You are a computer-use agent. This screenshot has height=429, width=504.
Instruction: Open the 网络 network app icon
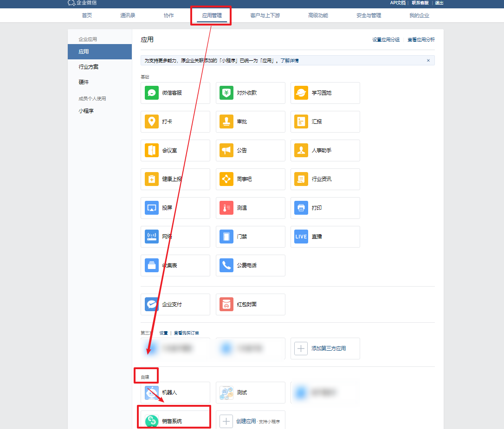pos(151,237)
